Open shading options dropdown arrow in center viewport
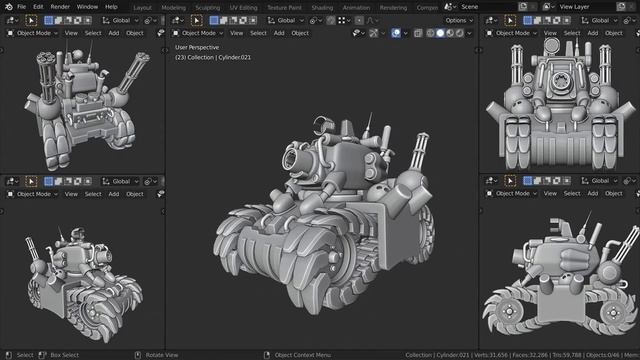Image resolution: width=640 pixels, height=360 pixels. (x=469, y=33)
